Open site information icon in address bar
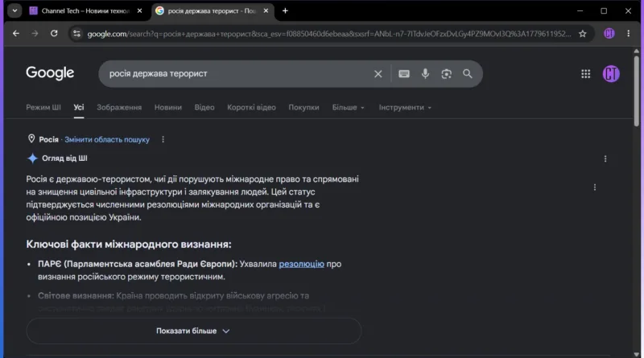Image resolution: width=644 pixels, height=358 pixels. [76, 34]
